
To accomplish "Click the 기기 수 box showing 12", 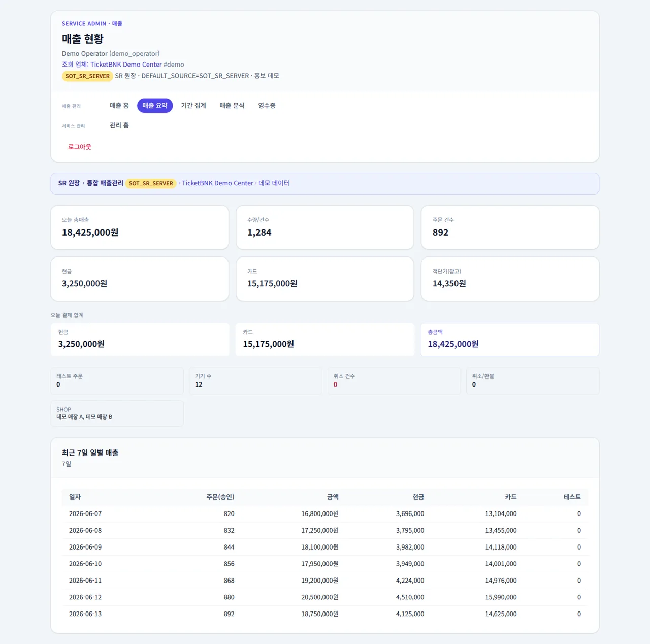I will (x=255, y=381).
